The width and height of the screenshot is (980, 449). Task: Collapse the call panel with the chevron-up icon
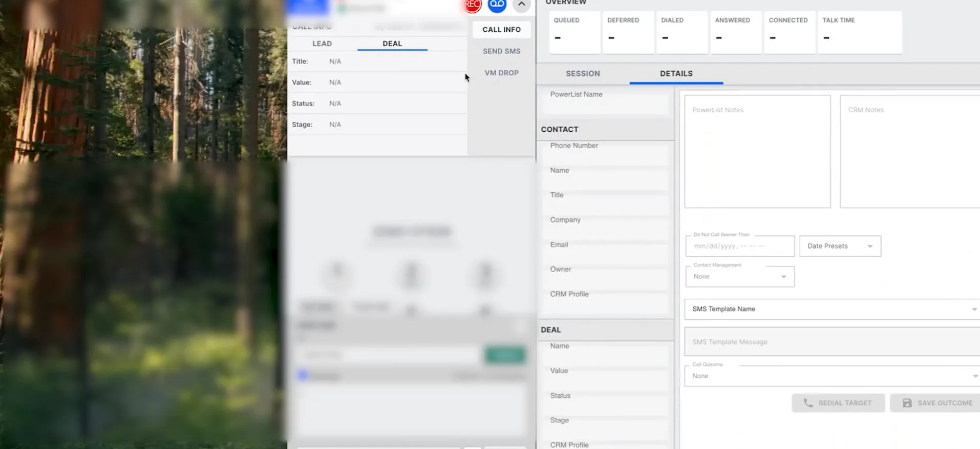tap(521, 5)
